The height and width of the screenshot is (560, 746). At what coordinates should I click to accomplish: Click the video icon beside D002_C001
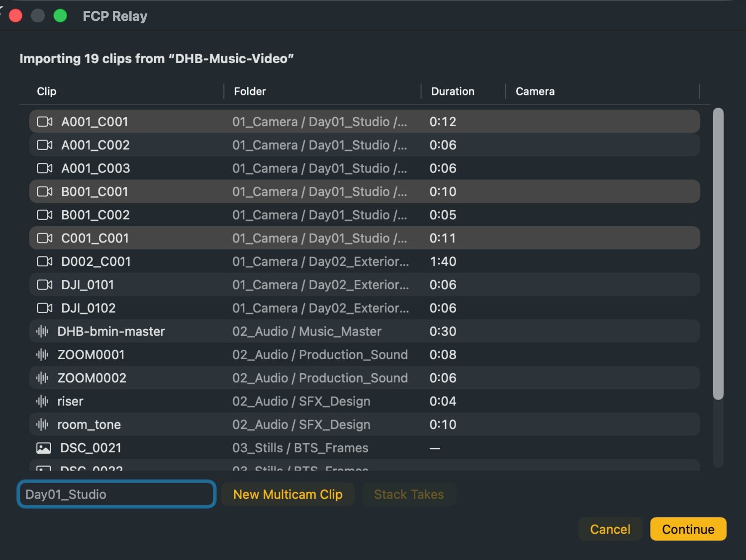click(45, 262)
